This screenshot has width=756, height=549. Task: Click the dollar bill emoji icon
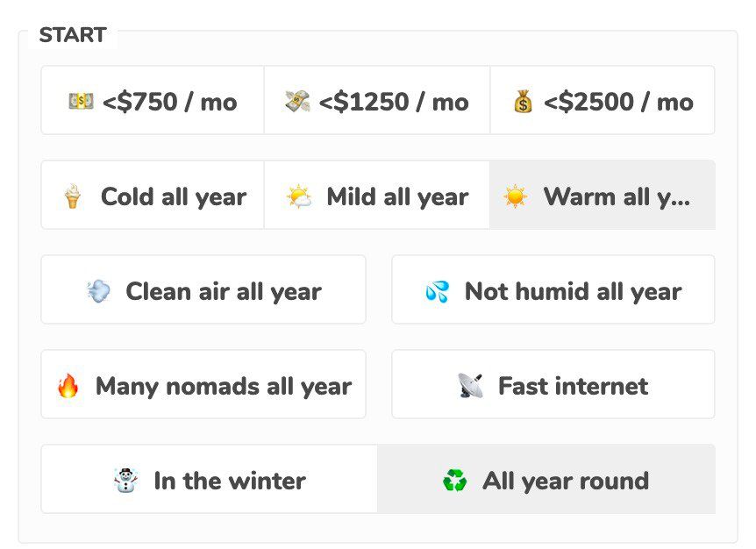(x=81, y=102)
